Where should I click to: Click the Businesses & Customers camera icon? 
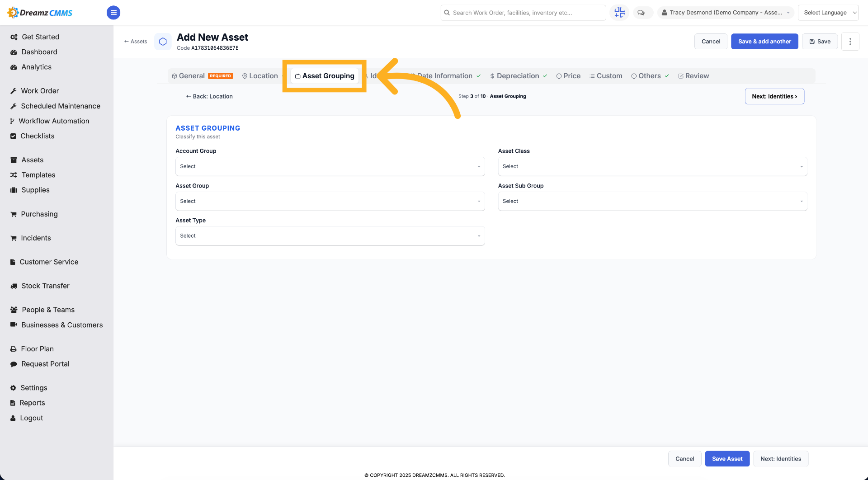pos(14,325)
